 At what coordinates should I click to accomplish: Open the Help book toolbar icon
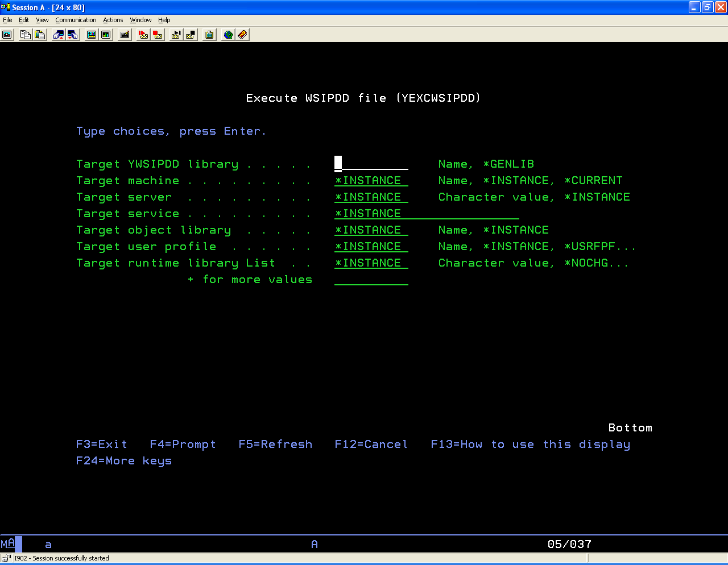tap(242, 35)
